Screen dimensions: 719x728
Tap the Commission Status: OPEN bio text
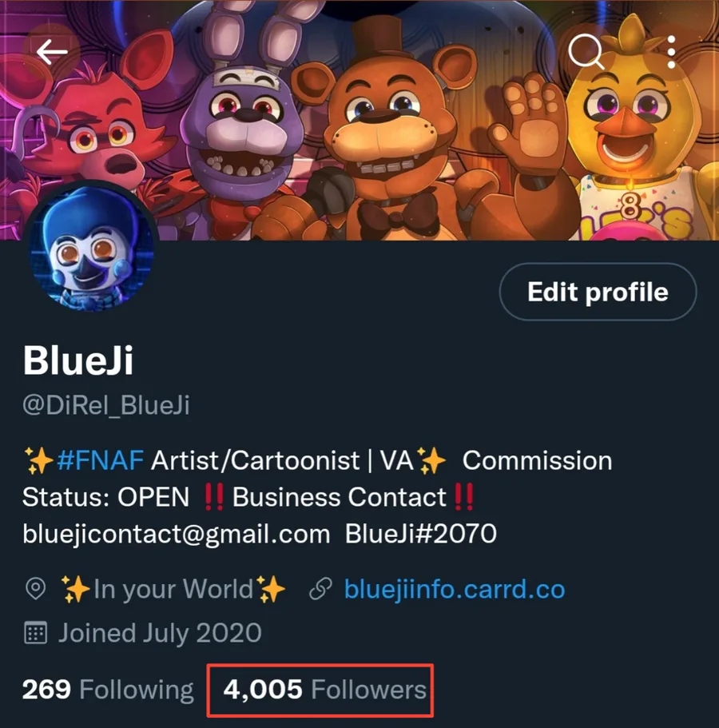coord(317,479)
